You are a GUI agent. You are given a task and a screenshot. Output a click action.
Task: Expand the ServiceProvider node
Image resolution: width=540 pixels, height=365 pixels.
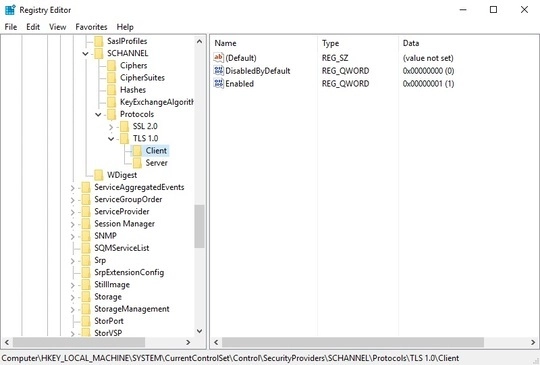pyautogui.click(x=73, y=212)
